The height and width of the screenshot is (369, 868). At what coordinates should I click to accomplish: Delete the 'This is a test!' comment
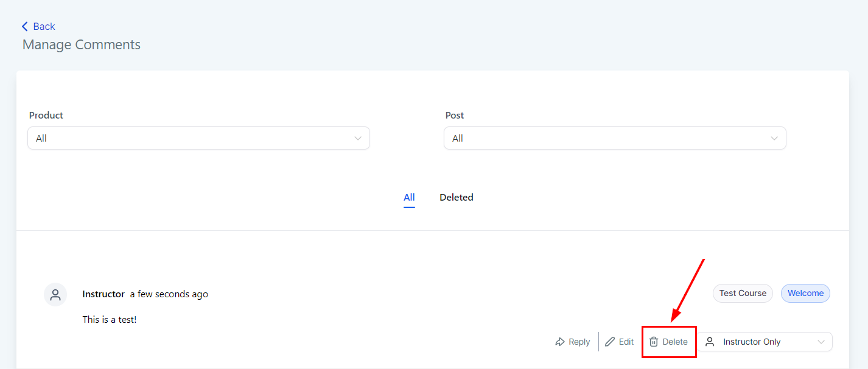668,342
